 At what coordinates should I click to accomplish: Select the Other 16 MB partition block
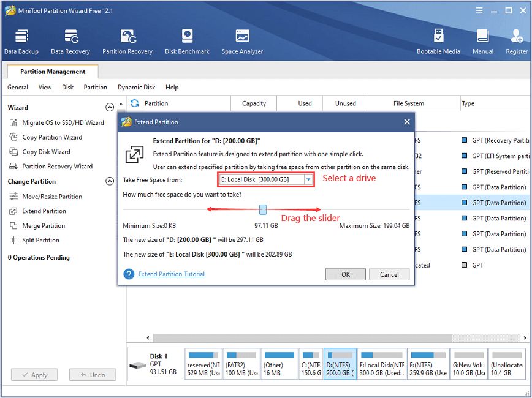(x=279, y=364)
